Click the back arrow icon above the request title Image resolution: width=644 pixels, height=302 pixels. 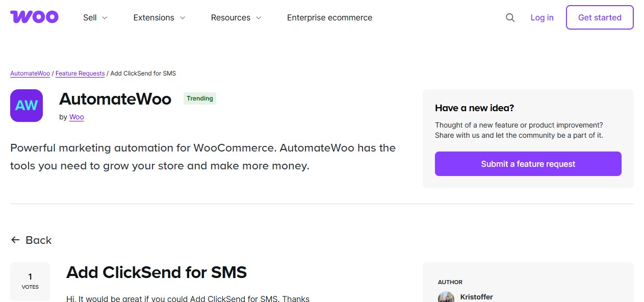pyautogui.click(x=15, y=240)
